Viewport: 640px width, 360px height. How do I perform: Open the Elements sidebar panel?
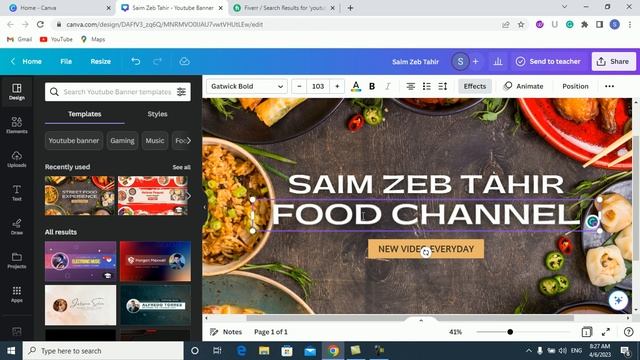(x=17, y=125)
